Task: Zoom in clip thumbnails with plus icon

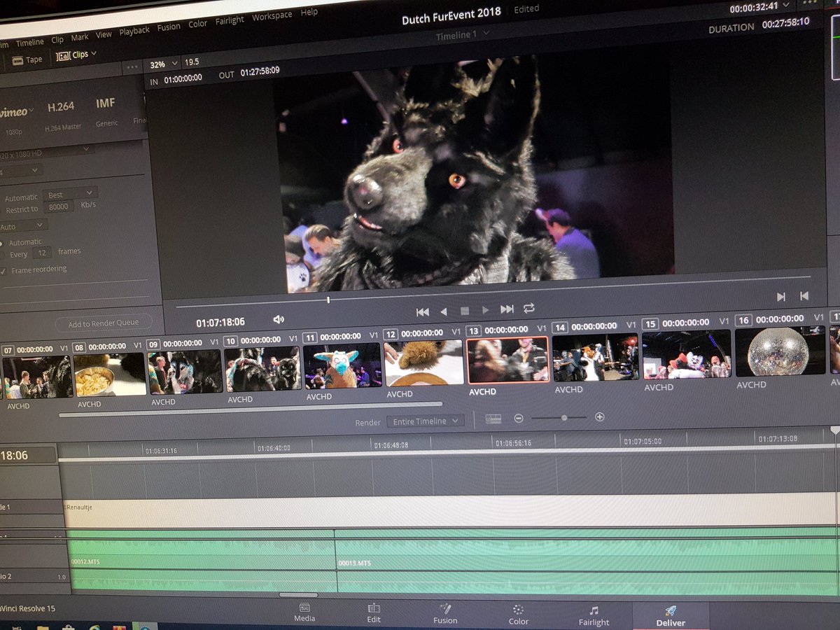Action: pyautogui.click(x=600, y=416)
